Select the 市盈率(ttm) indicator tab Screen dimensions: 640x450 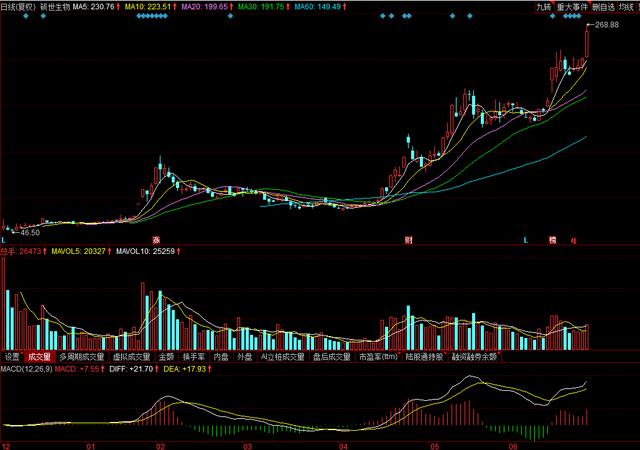[x=378, y=356]
